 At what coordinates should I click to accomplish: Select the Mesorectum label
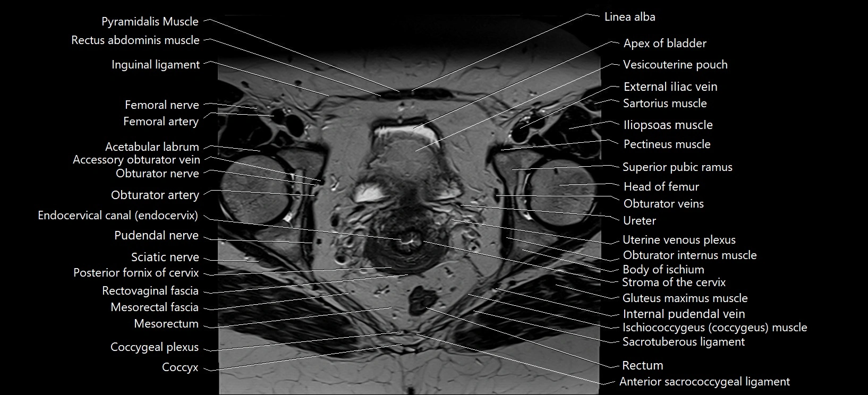(166, 324)
